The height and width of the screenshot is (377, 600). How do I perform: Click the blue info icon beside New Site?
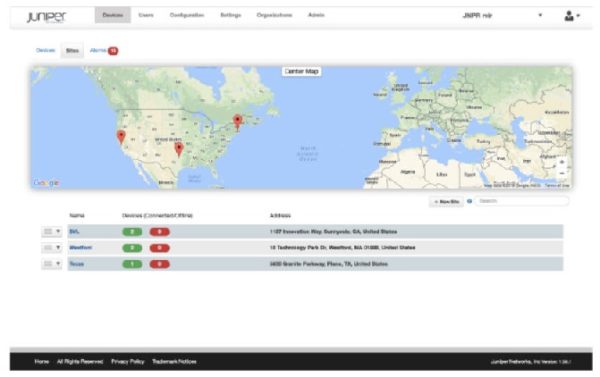(470, 201)
